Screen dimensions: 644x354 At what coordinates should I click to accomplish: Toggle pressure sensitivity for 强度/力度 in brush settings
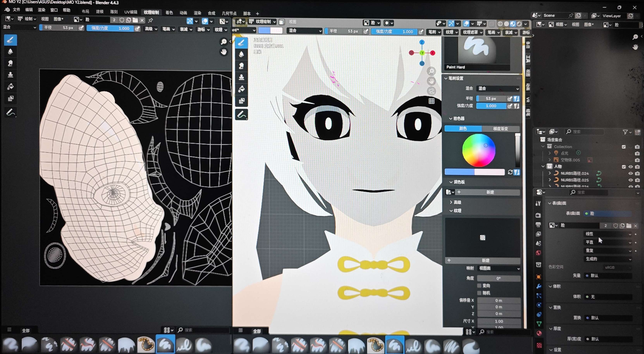tap(510, 106)
